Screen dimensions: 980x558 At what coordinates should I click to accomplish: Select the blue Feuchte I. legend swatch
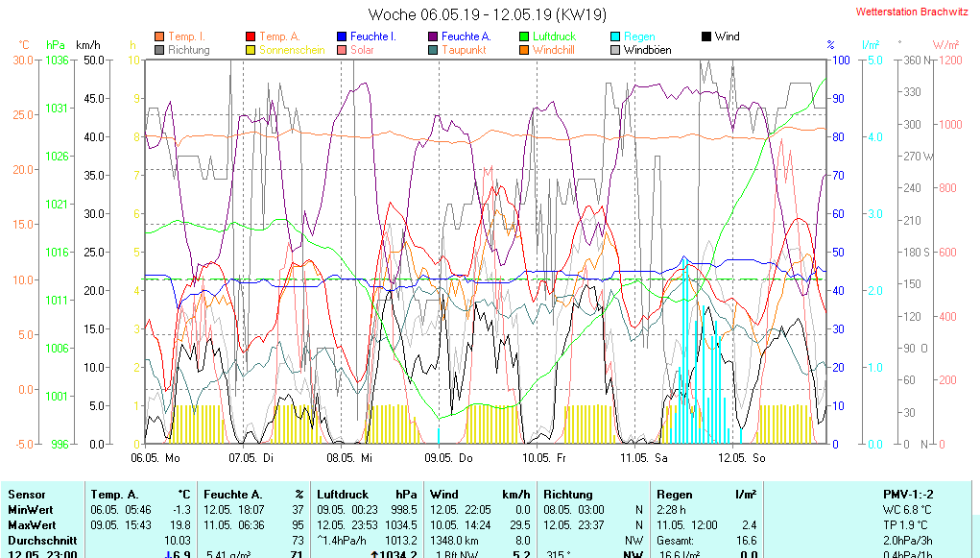coord(342,36)
